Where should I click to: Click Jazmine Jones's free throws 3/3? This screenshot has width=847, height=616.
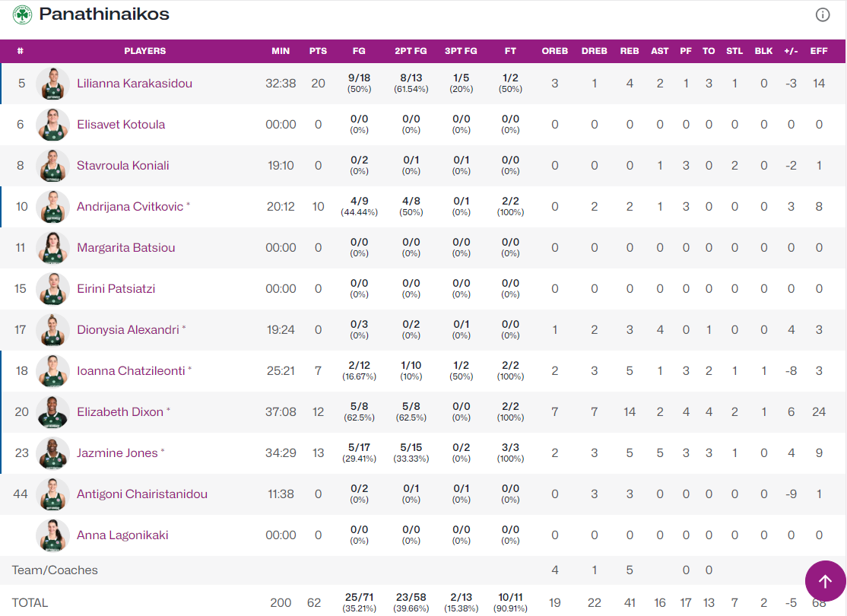coord(510,447)
